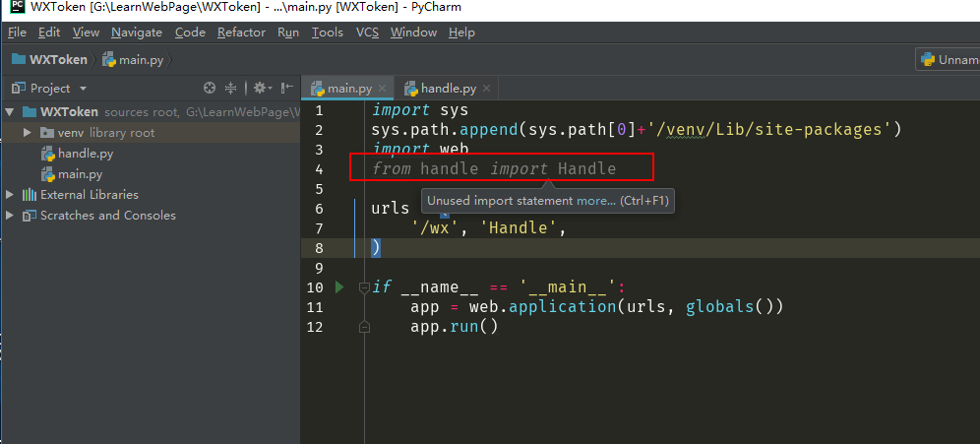Close the main.py editor tab
The width and height of the screenshot is (980, 444).
click(x=380, y=89)
